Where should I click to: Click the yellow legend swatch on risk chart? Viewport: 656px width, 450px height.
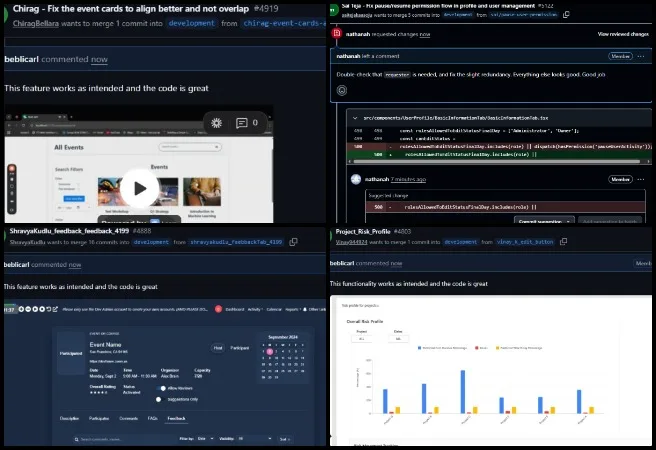pos(497,348)
